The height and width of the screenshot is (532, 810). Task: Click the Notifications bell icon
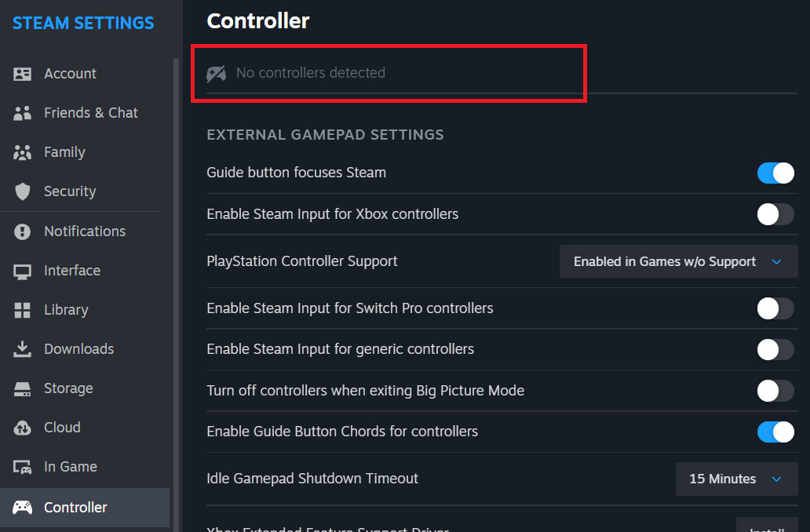(23, 231)
